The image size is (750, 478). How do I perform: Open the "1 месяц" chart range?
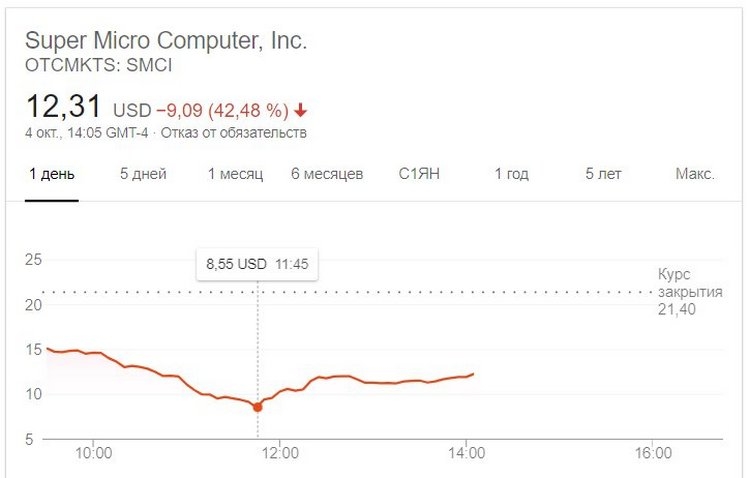click(x=235, y=174)
